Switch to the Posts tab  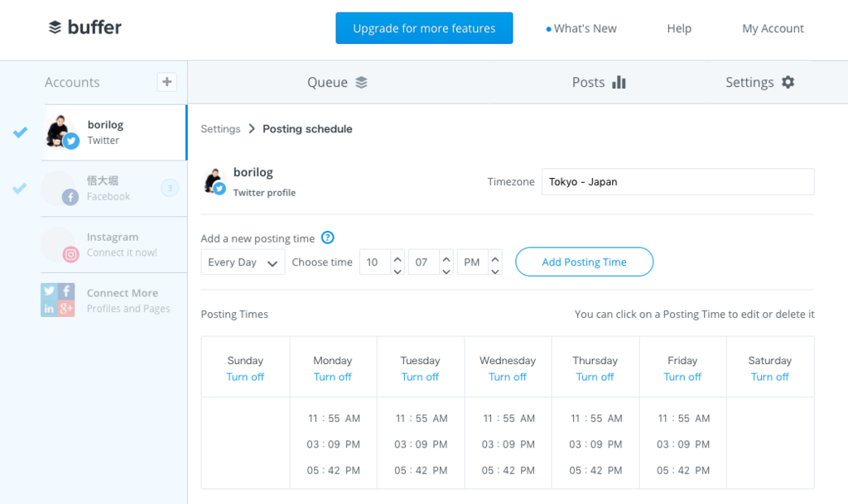coord(599,82)
